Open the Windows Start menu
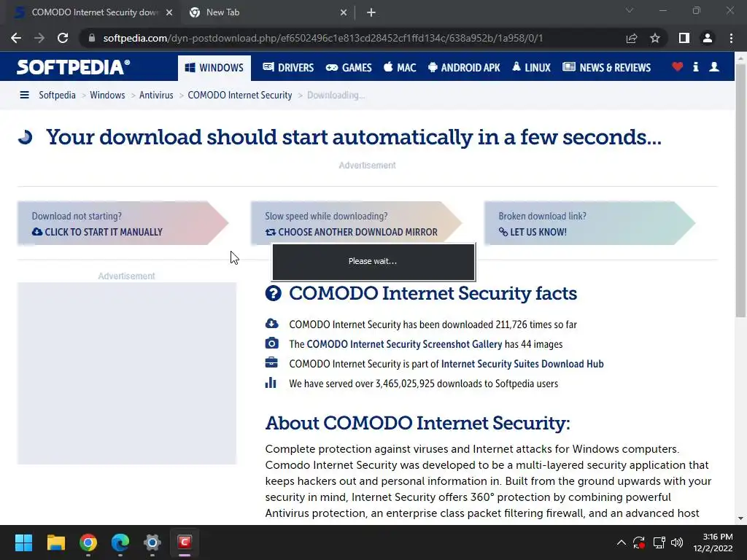The image size is (747, 560). [23, 542]
